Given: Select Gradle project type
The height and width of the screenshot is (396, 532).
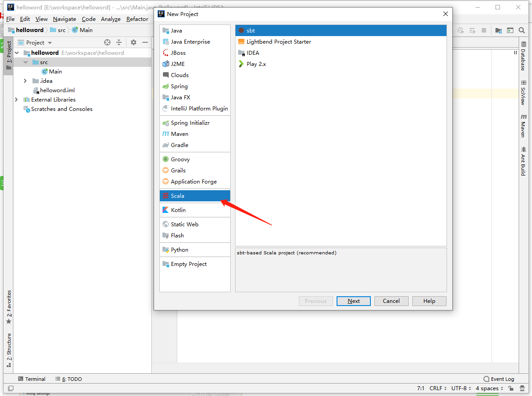Looking at the screenshot, I should (x=195, y=145).
